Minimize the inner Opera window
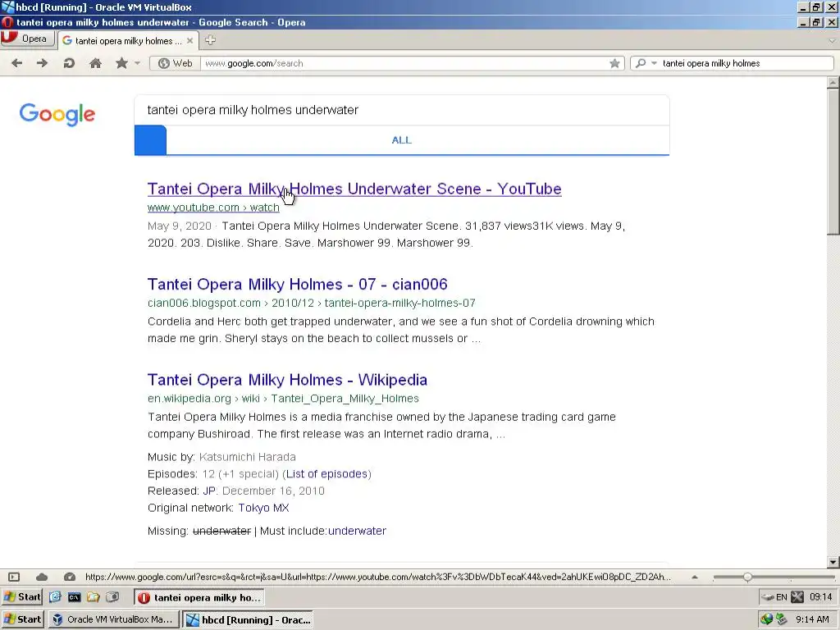This screenshot has width=840, height=630. 802,22
